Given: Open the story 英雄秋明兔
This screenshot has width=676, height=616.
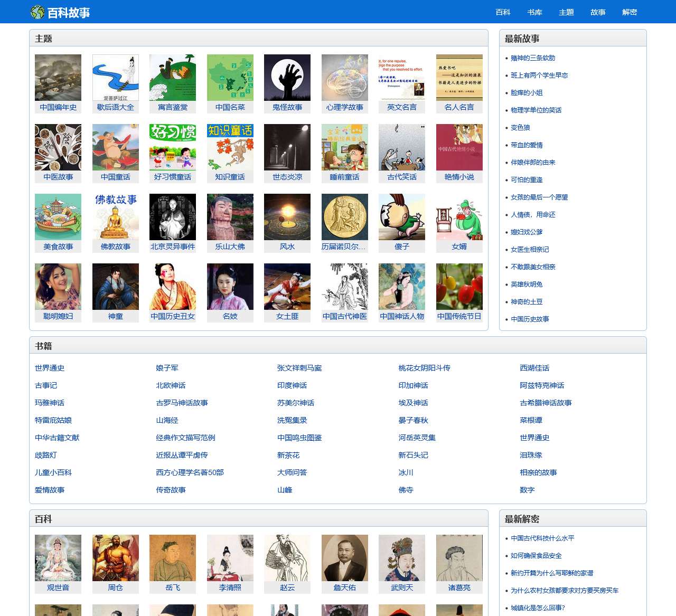Looking at the screenshot, I should point(527,285).
